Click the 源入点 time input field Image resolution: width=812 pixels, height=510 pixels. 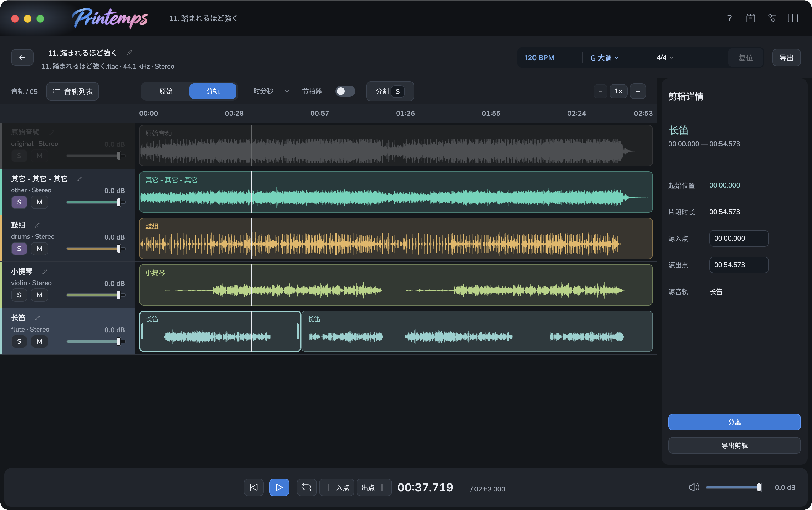(739, 238)
